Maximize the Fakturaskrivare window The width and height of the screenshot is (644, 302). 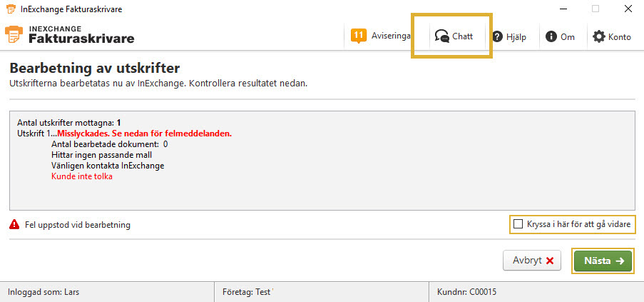click(596, 9)
